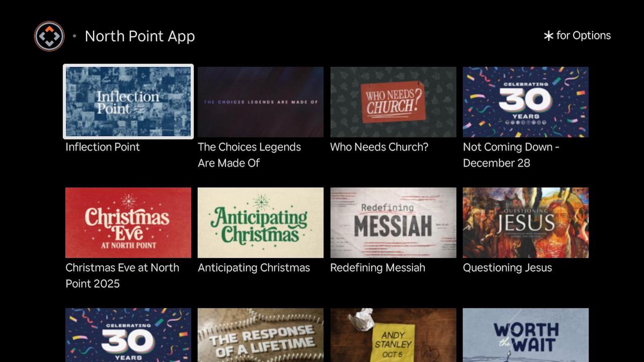Open the Worth the Wait thumbnail
This screenshot has height=362, width=644.
coord(526,335)
